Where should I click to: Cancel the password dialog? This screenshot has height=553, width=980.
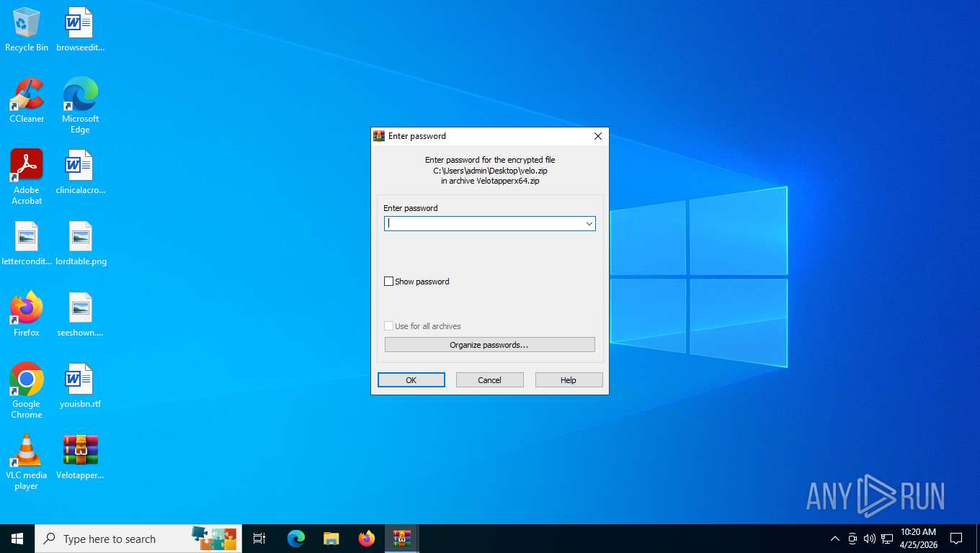(489, 380)
